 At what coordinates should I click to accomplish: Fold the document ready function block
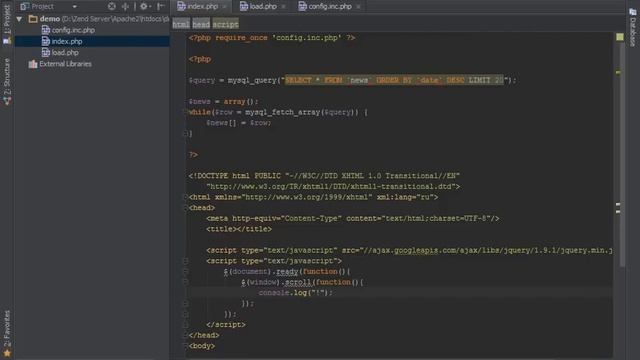[185, 271]
